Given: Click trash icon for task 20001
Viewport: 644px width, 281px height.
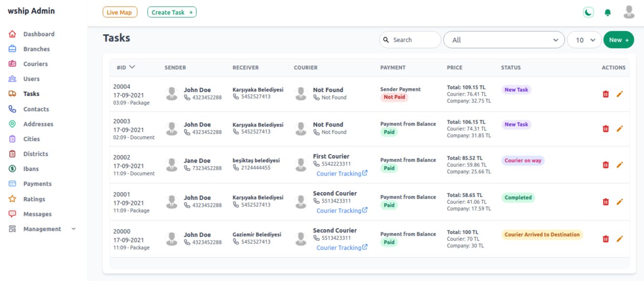Looking at the screenshot, I should [x=606, y=202].
